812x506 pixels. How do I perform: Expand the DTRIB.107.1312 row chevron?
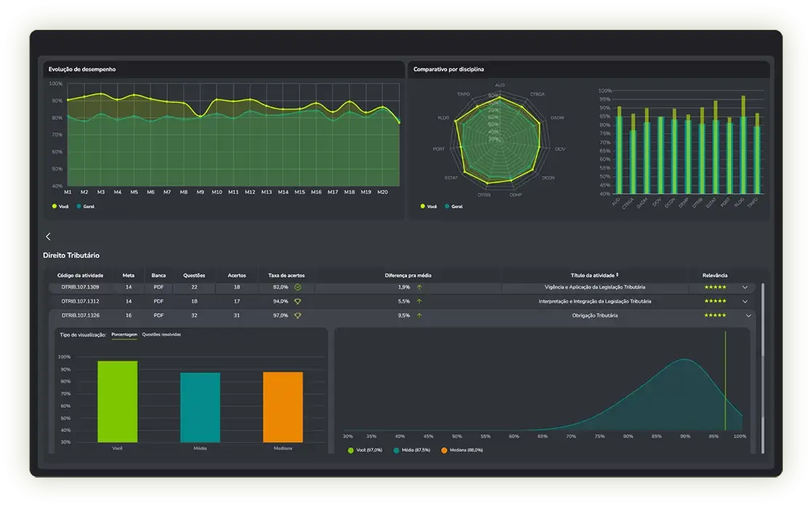point(744,301)
